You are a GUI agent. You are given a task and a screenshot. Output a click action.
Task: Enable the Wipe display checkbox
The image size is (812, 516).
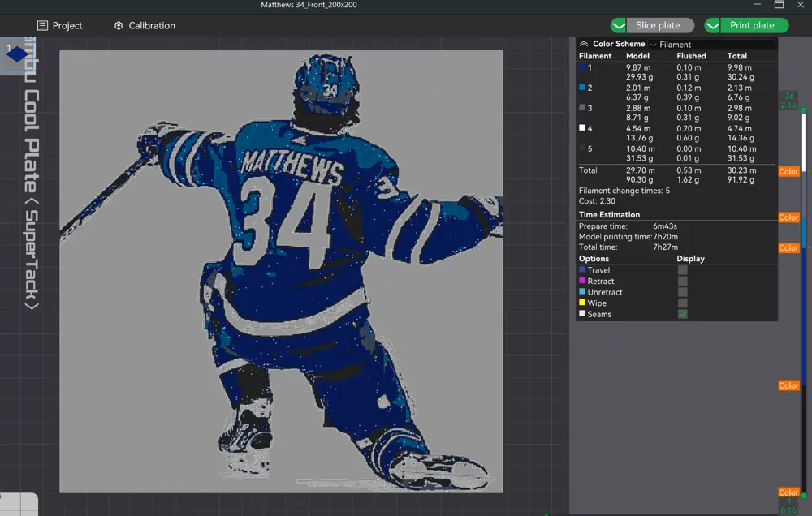[x=683, y=303]
